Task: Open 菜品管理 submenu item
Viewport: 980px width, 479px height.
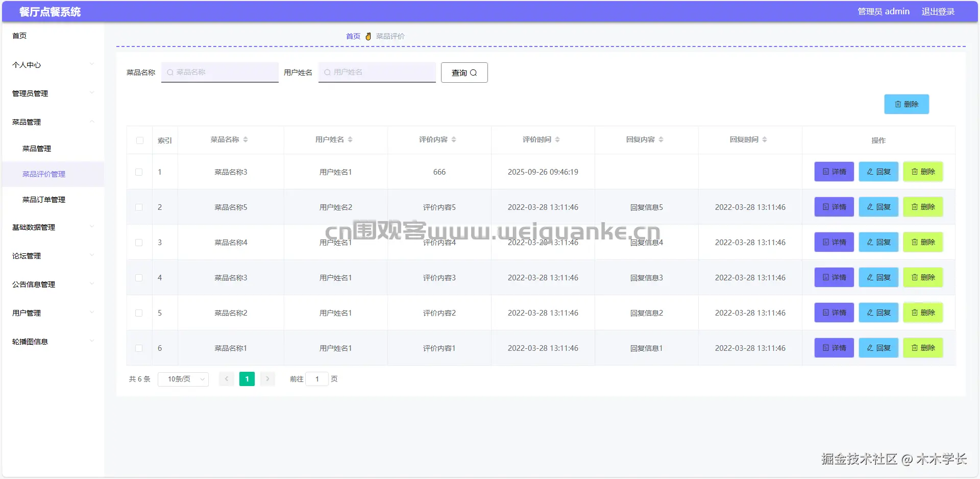Action: pos(53,149)
